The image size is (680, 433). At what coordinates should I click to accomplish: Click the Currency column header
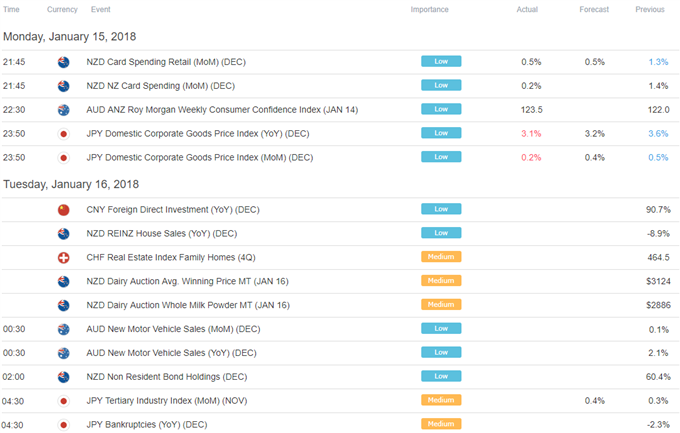click(x=62, y=10)
